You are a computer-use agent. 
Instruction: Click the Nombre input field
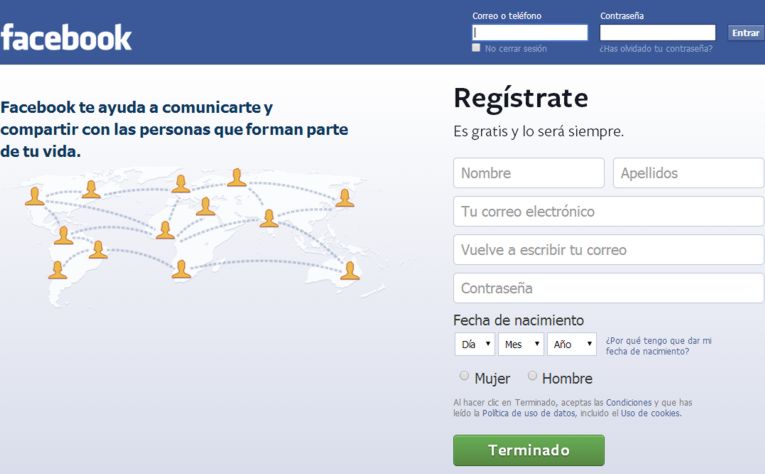point(529,173)
